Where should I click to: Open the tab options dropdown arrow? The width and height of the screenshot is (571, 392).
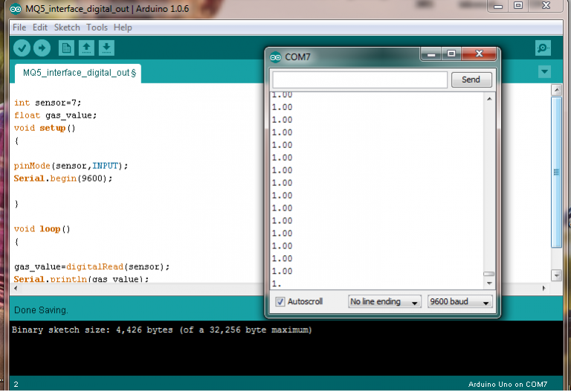click(x=545, y=72)
